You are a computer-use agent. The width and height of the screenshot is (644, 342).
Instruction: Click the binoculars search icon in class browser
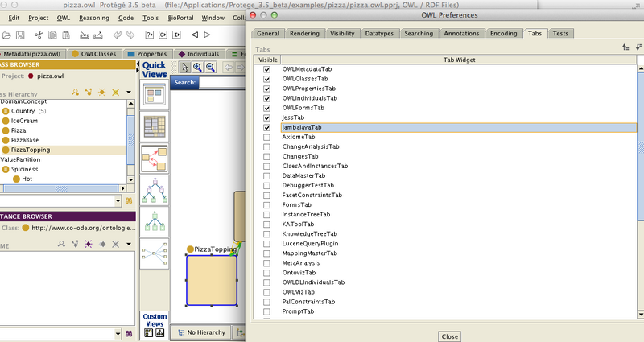(129, 200)
